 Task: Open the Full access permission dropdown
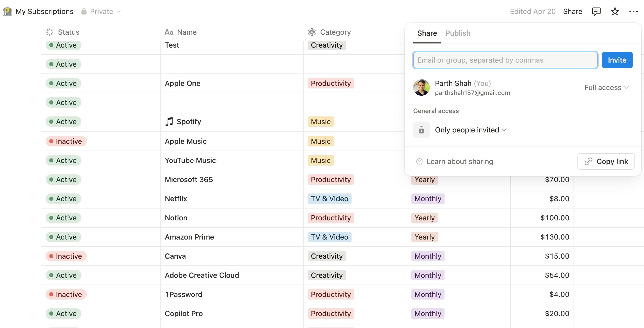tap(606, 87)
